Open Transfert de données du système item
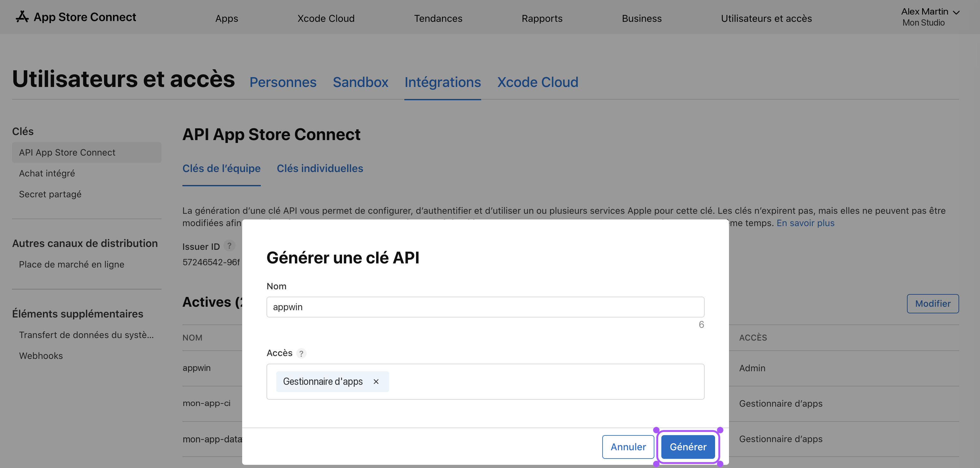This screenshot has height=468, width=980. 86,335
